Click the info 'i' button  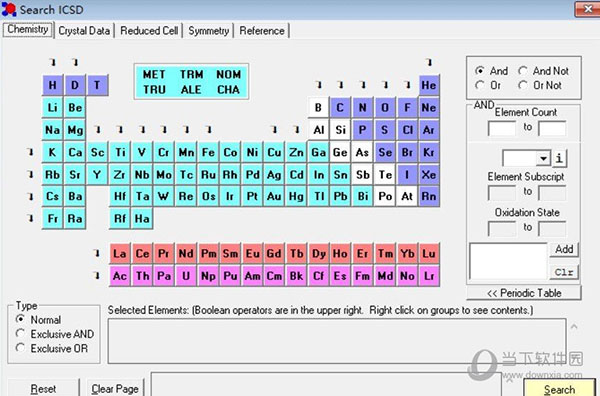[559, 158]
